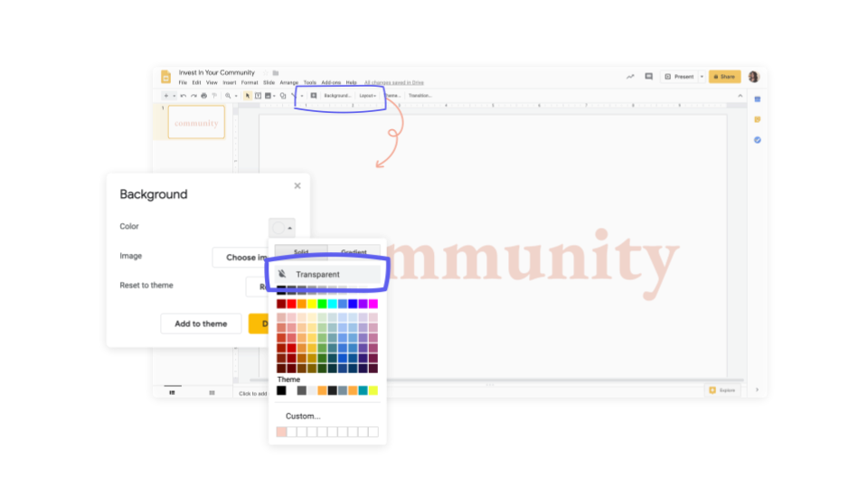Open Keep notes in side panel
868x488 pixels.
[x=758, y=119]
